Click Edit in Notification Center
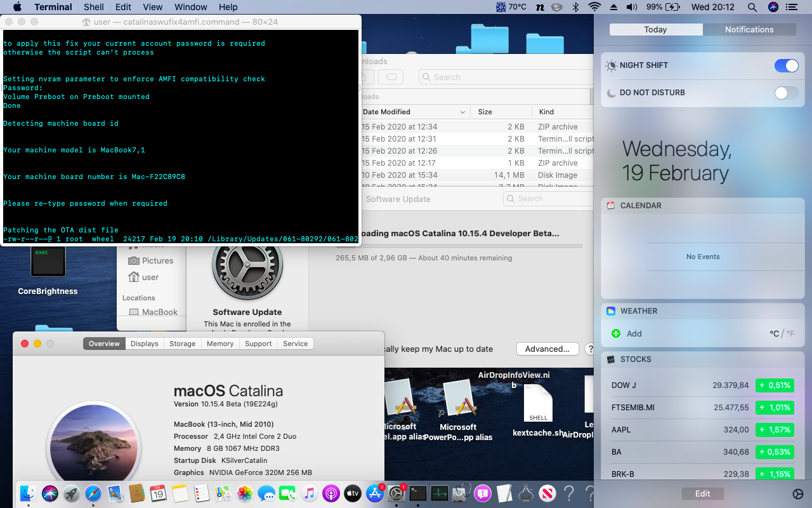The height and width of the screenshot is (508, 812). click(702, 493)
